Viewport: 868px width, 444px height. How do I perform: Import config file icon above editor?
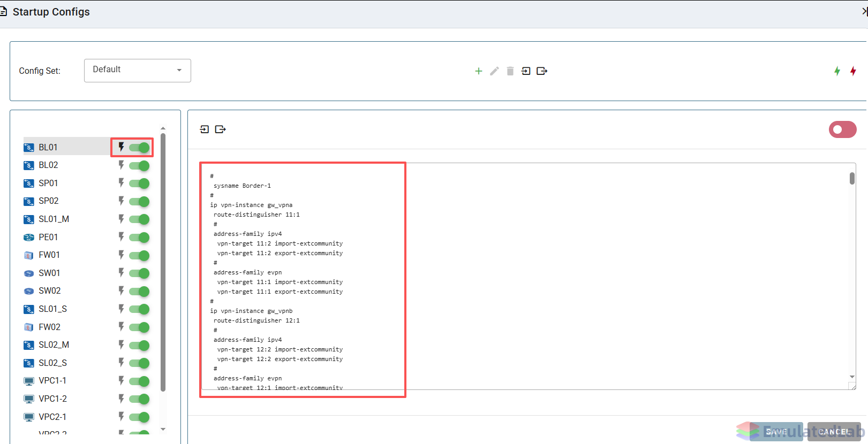pyautogui.click(x=205, y=129)
